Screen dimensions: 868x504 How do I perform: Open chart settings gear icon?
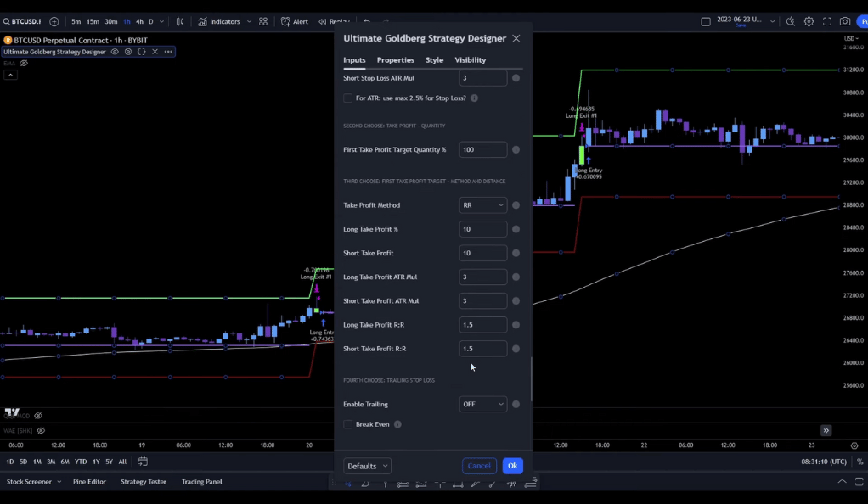click(x=809, y=21)
